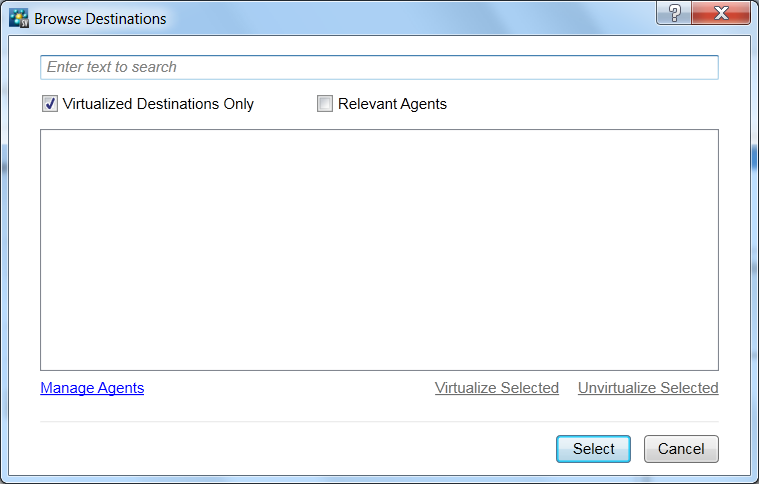The width and height of the screenshot is (759, 484).
Task: Click empty space between Manage Agents and Virtualize Selected
Action: click(x=290, y=388)
